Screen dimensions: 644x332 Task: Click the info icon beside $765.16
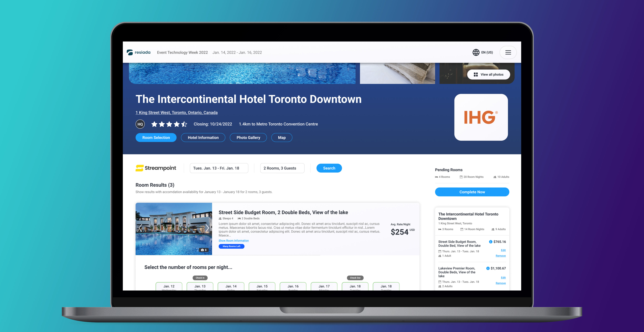coord(490,242)
